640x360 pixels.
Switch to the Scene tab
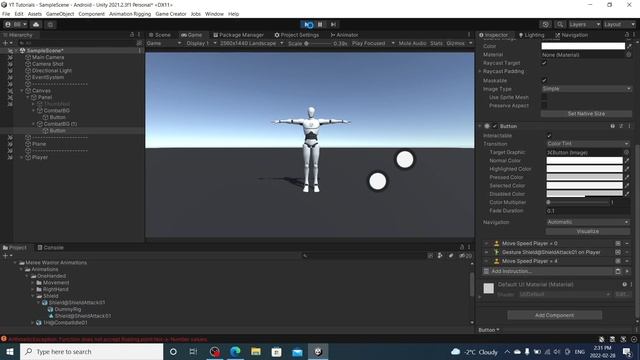[x=160, y=35]
